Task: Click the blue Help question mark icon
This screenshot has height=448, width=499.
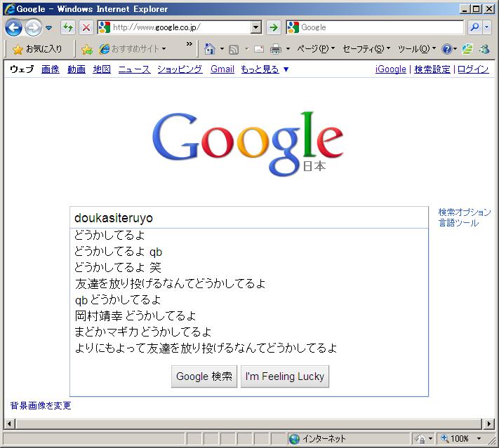Action: click(x=447, y=49)
